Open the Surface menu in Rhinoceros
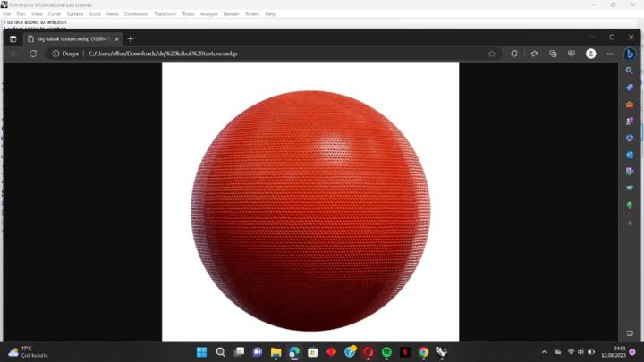The width and height of the screenshot is (644, 362). click(75, 14)
